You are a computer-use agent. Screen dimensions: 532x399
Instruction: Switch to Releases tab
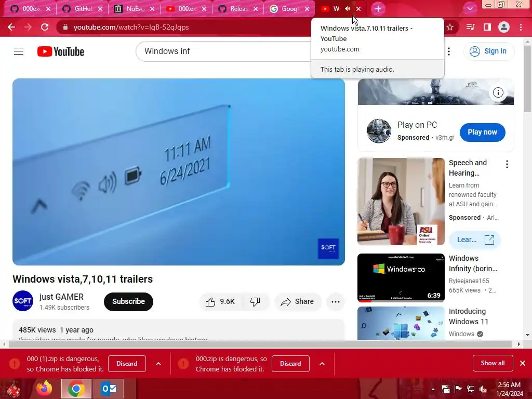pyautogui.click(x=238, y=9)
